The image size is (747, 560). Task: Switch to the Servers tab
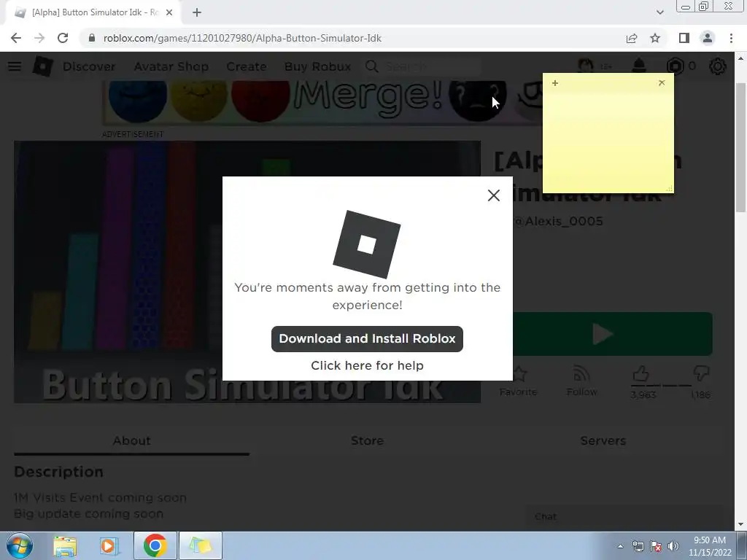pos(603,440)
